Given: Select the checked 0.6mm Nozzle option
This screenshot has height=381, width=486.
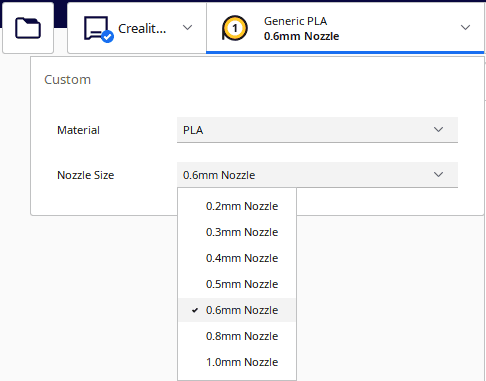Looking at the screenshot, I should [x=237, y=310].
